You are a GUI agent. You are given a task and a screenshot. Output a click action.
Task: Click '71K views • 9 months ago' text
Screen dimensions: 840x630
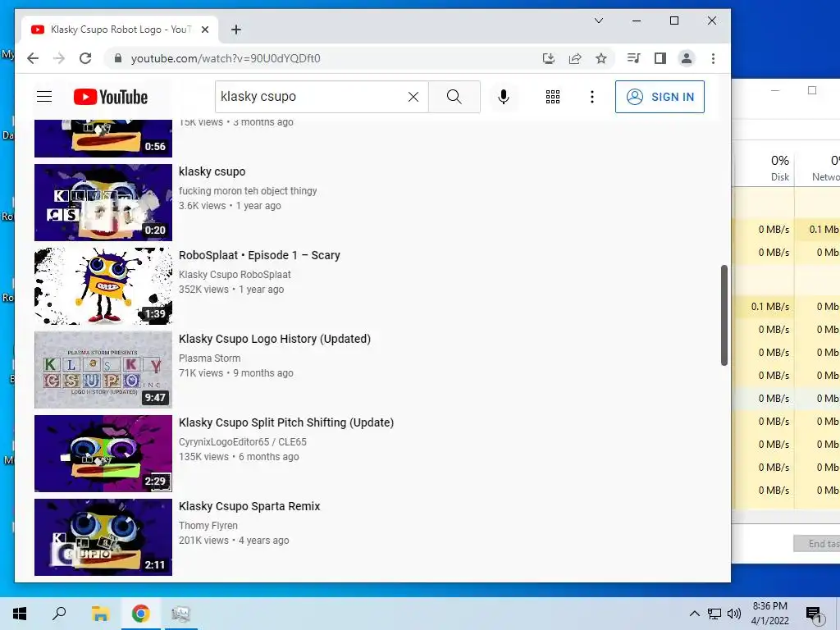click(235, 373)
